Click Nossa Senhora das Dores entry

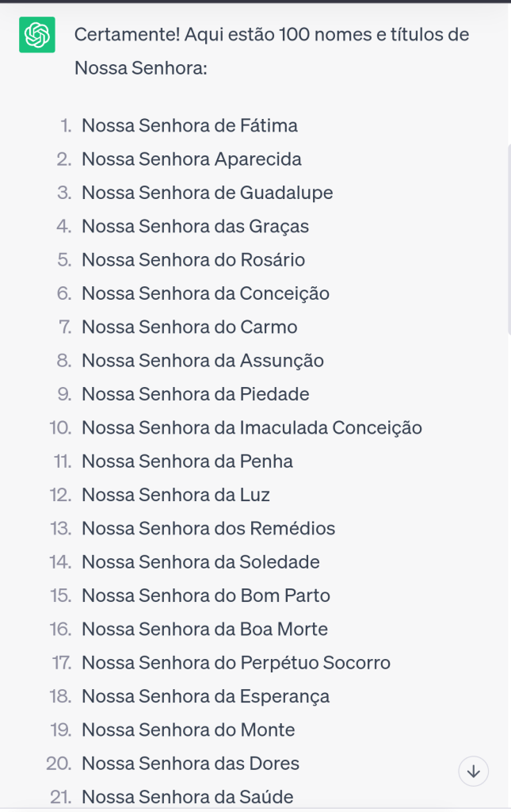point(190,764)
